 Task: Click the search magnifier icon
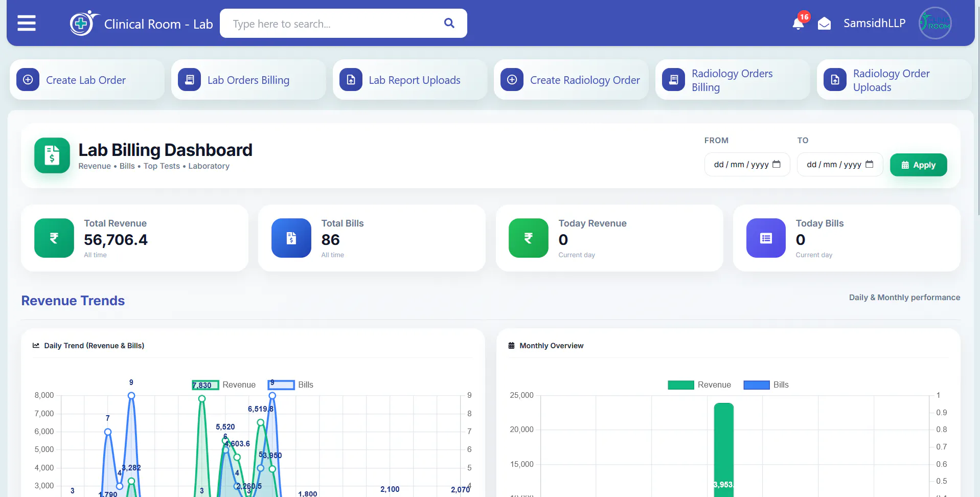[449, 23]
